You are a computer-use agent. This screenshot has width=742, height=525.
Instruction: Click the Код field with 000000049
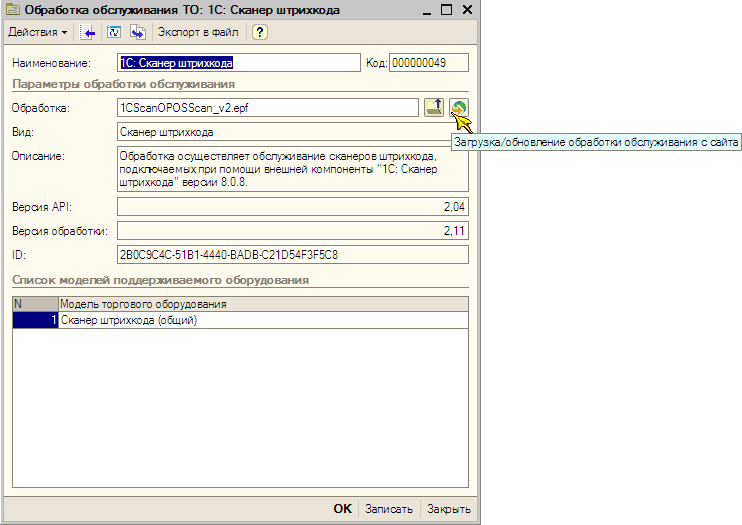[428, 63]
